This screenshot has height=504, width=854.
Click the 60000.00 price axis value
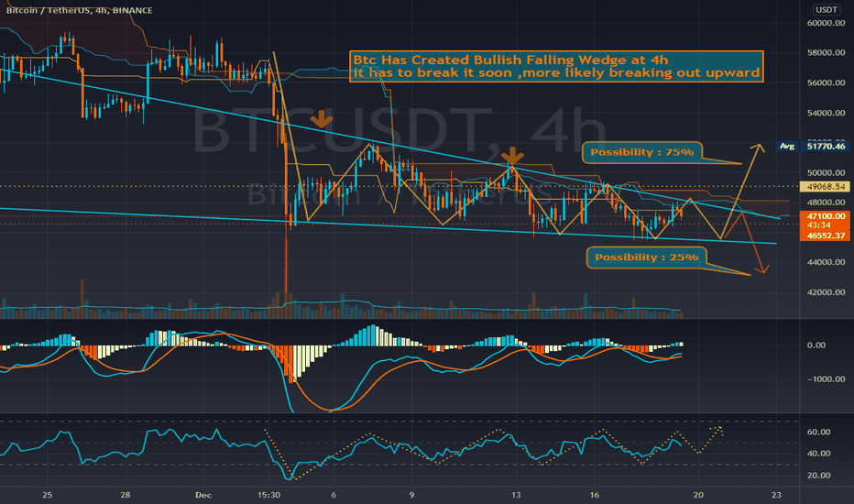pos(826,24)
